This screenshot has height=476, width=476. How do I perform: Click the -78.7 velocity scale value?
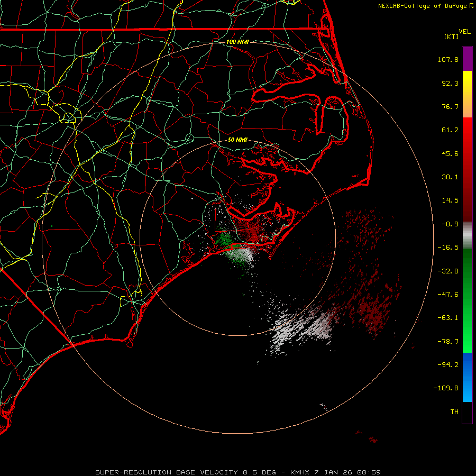click(x=448, y=342)
